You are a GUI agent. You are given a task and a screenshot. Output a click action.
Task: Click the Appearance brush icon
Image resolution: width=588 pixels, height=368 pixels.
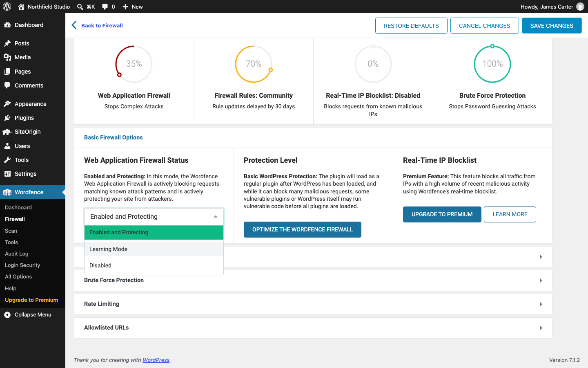(x=7, y=104)
